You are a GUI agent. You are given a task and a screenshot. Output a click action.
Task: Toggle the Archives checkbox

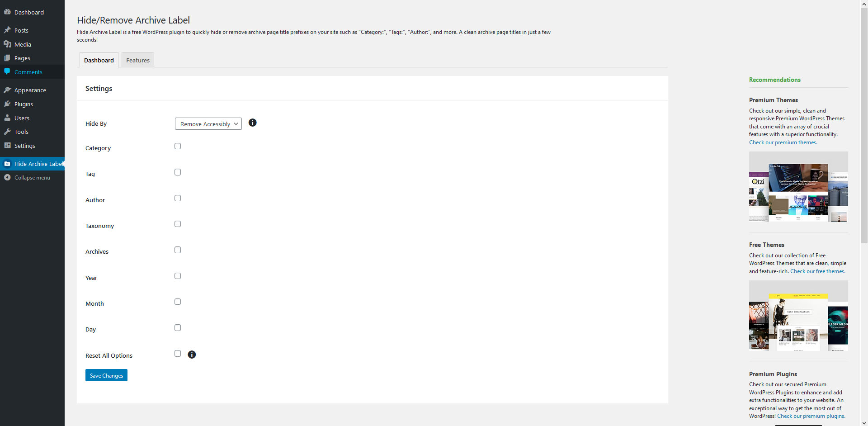click(178, 250)
